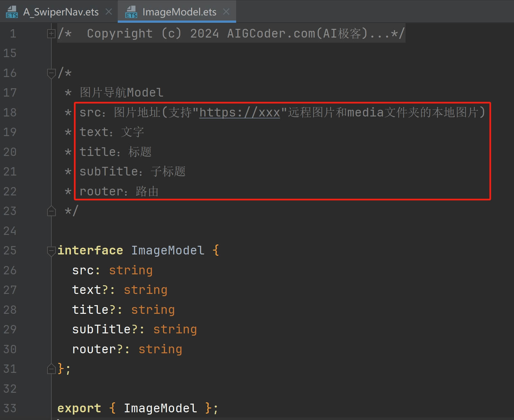Click the Copyright 2024 AIGCoder.com folded text
This screenshot has width=514, height=420.
231,33
